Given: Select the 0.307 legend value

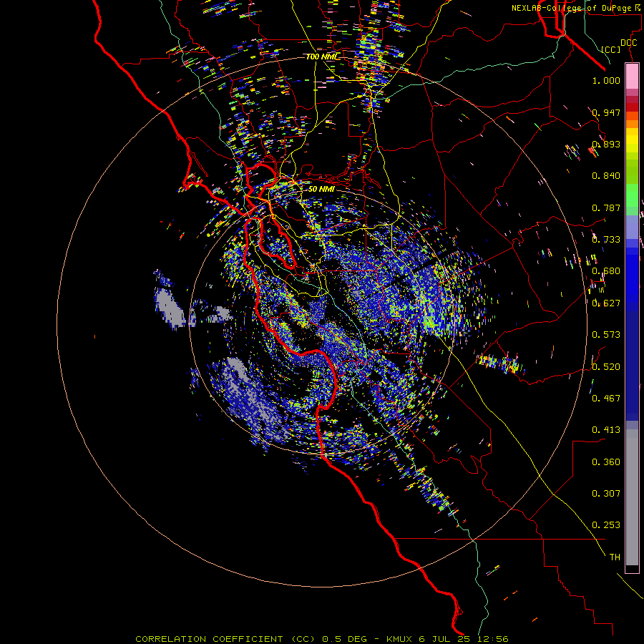Looking at the screenshot, I should tap(606, 494).
